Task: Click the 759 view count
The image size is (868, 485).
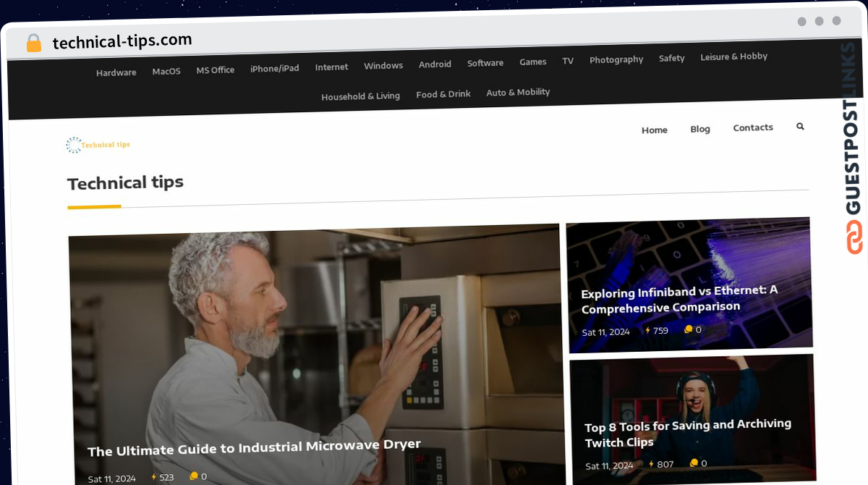Action: pos(660,330)
